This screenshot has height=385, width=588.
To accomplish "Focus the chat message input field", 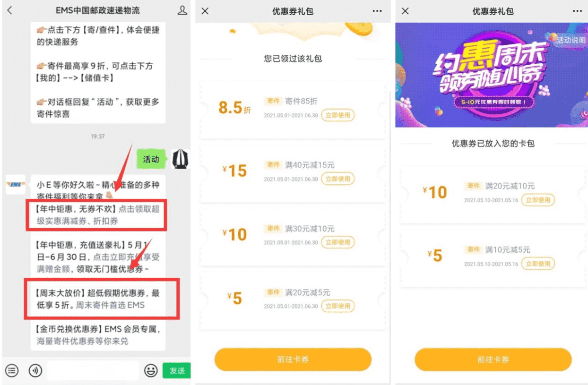I will coord(93,370).
